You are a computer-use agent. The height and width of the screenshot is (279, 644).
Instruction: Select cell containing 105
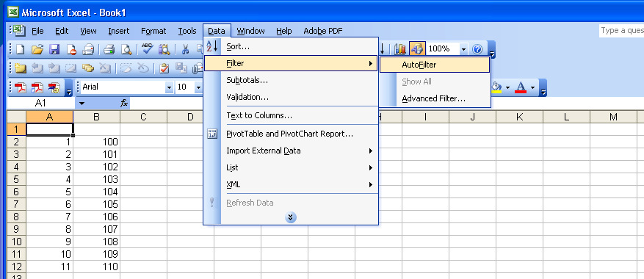pyautogui.click(x=96, y=204)
